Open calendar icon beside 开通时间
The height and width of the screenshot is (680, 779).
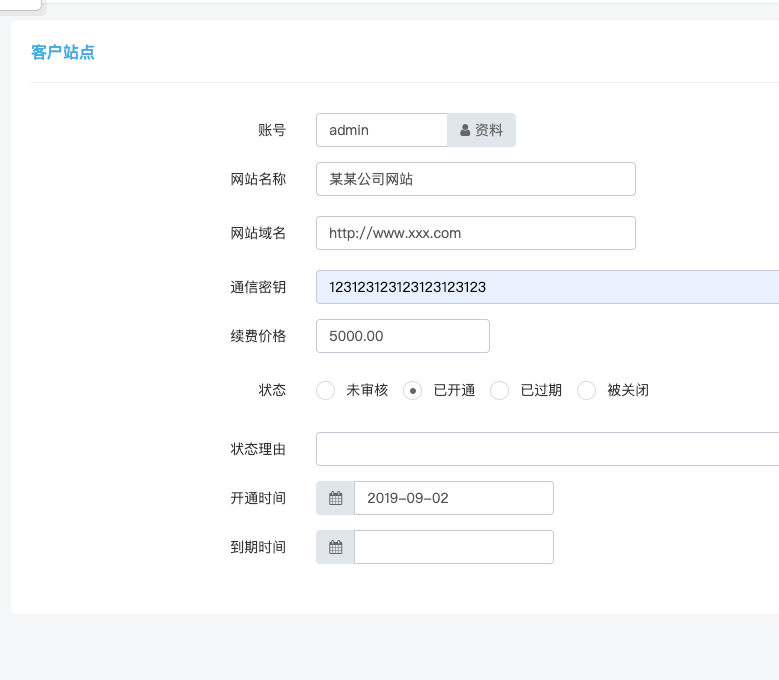point(335,498)
